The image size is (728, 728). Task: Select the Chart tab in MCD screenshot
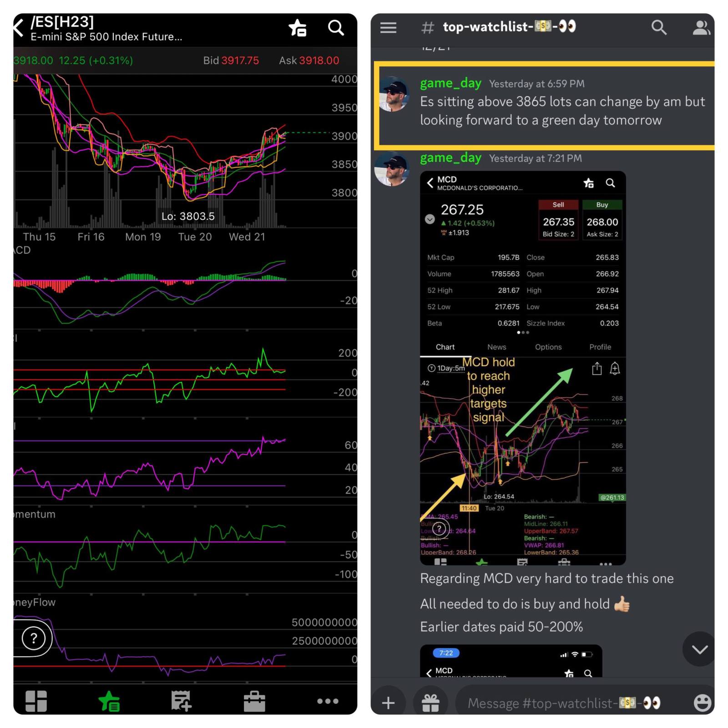click(445, 347)
